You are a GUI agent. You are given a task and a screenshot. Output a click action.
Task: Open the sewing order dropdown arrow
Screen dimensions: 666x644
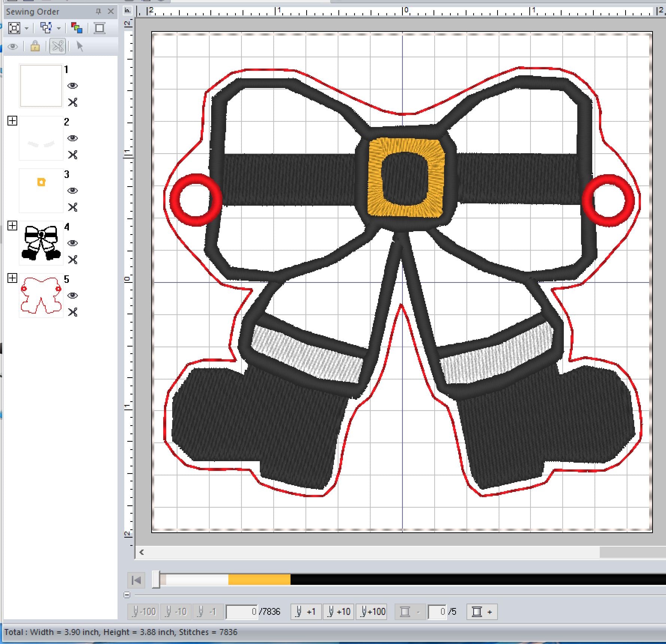click(59, 28)
